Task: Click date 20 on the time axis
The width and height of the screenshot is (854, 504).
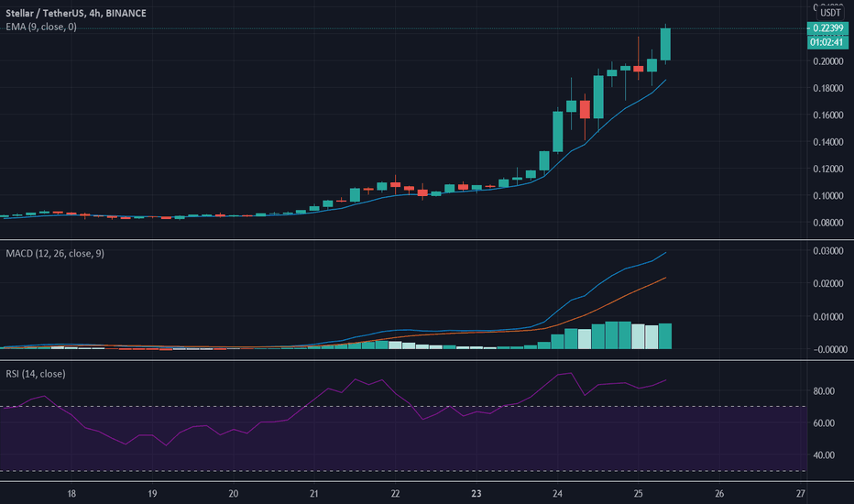Action: pos(233,494)
